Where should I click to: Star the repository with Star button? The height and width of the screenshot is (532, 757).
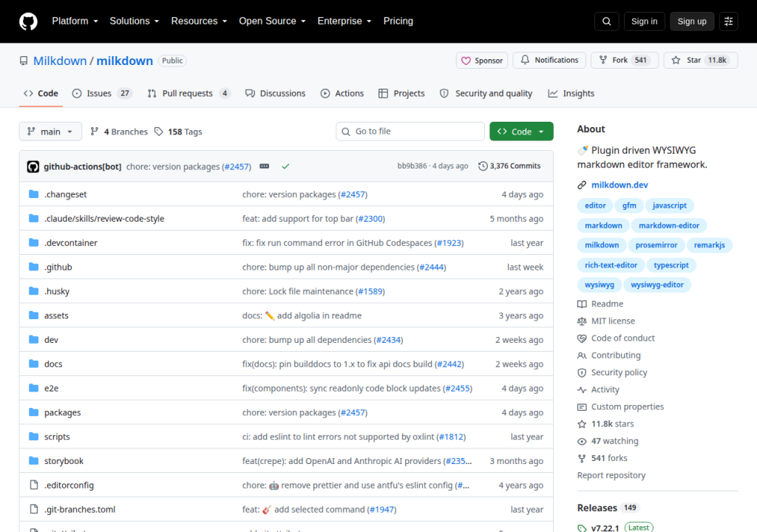tap(701, 61)
